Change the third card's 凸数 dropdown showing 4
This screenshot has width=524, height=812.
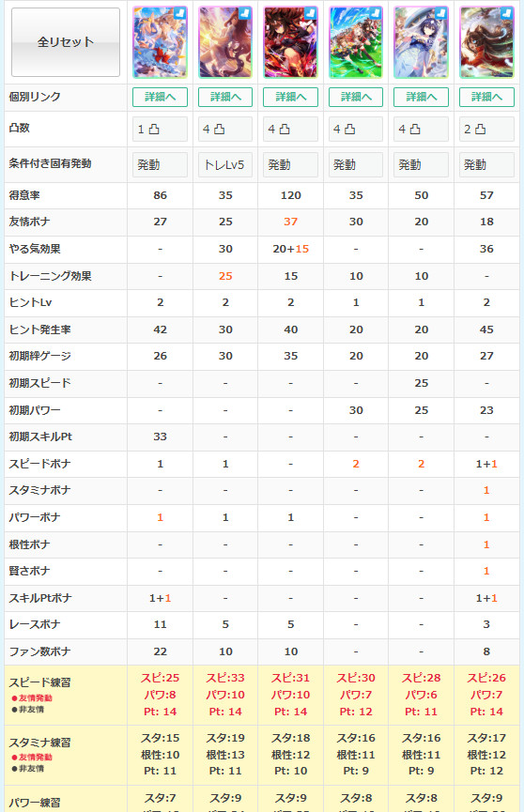click(x=291, y=129)
